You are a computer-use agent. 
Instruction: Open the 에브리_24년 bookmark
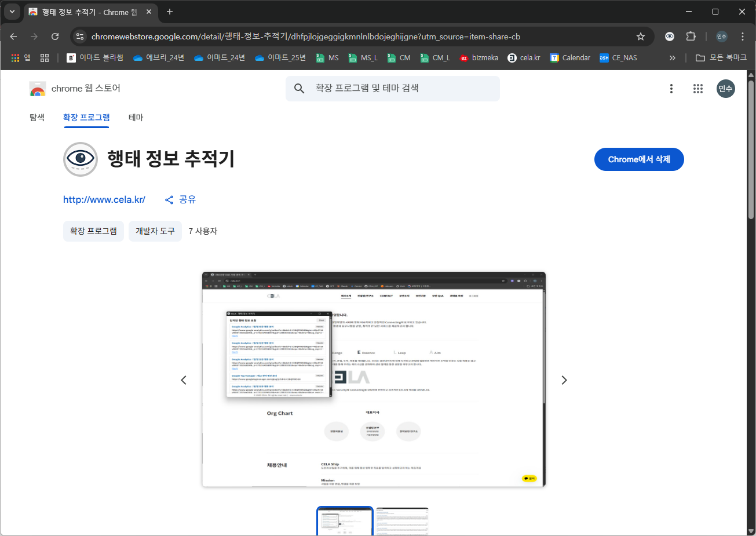pos(159,57)
